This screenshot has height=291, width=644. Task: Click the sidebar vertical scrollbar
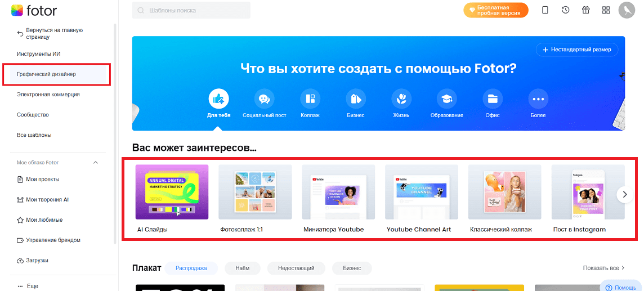pyautogui.click(x=115, y=133)
